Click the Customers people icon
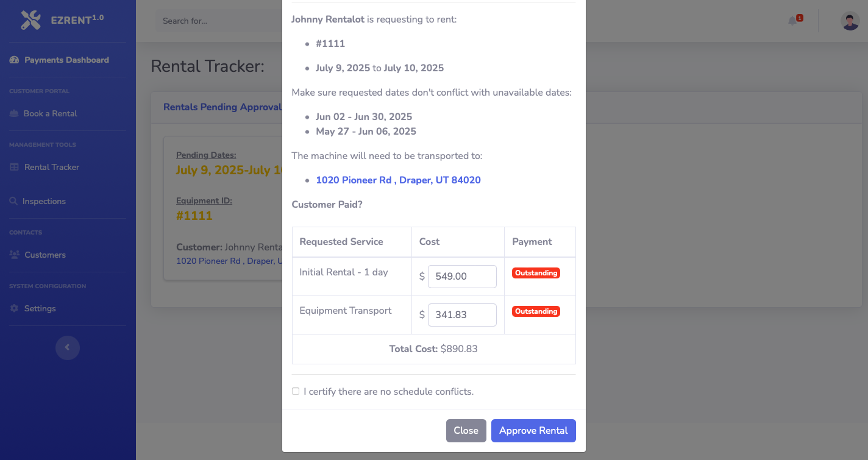This screenshot has width=868, height=460. [14, 255]
